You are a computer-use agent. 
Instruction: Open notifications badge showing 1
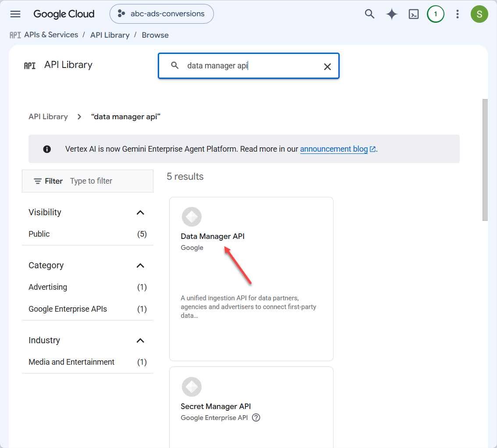point(436,14)
